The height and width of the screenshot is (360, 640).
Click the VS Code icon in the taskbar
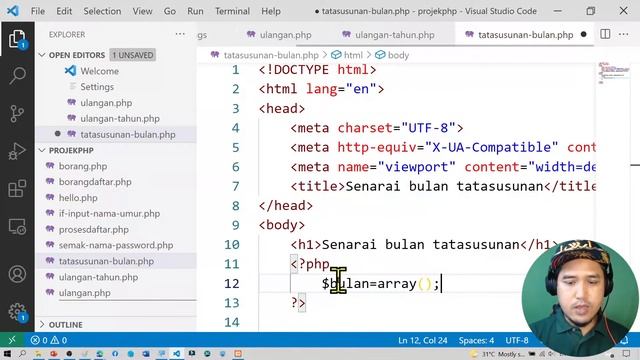[176, 353]
